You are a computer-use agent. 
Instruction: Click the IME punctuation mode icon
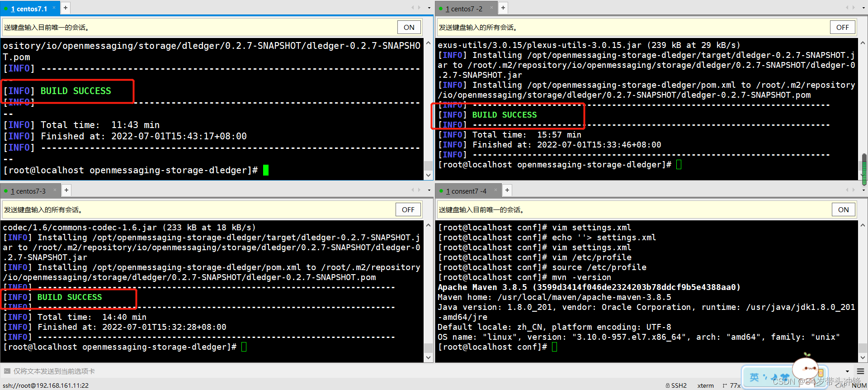765,376
